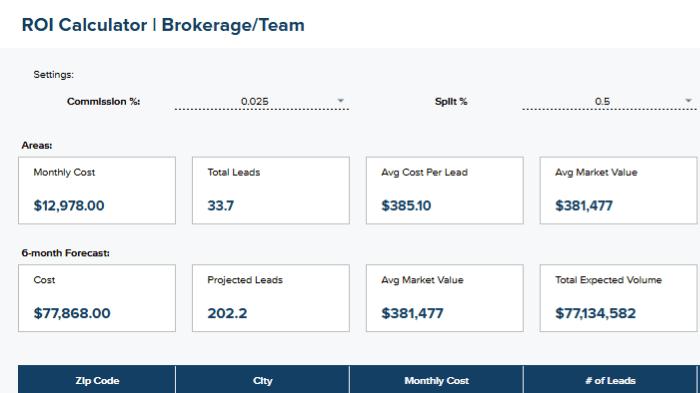
Task: Click the Avg Cost Per Lead card label
Action: [x=424, y=172]
